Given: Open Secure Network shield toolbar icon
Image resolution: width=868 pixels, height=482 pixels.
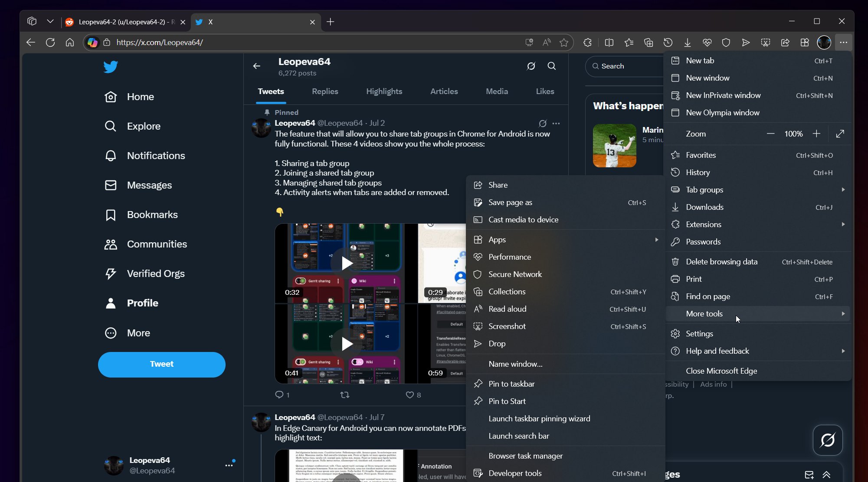Looking at the screenshot, I should (x=726, y=42).
